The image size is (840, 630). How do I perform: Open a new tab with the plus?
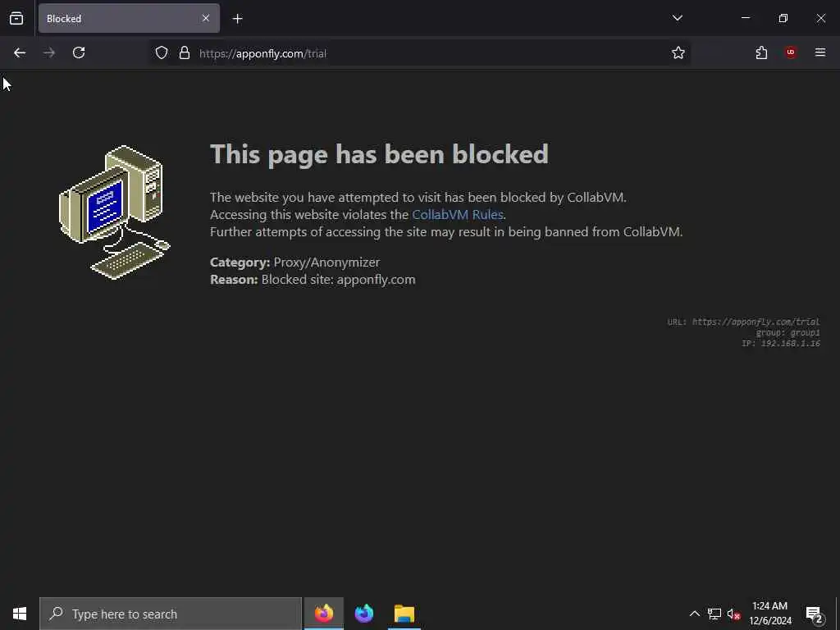pos(237,19)
